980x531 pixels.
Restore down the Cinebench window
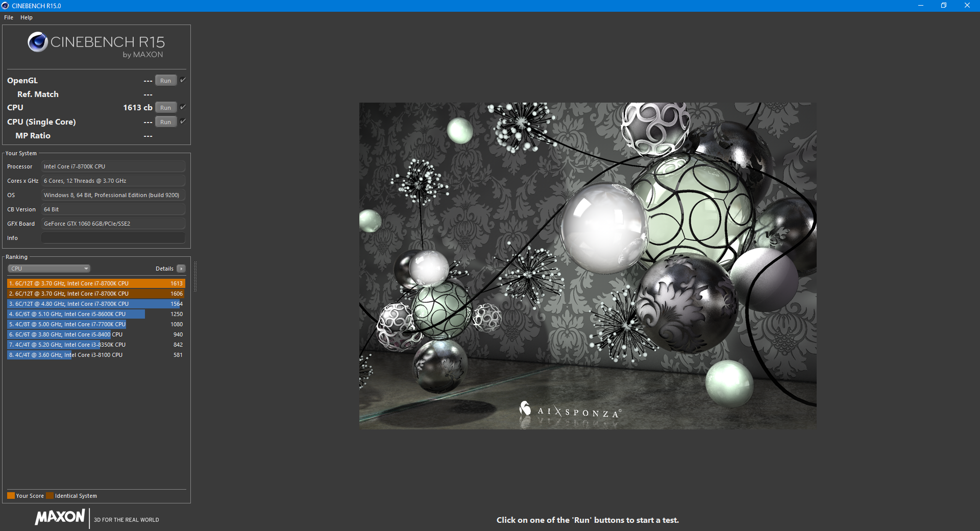944,6
